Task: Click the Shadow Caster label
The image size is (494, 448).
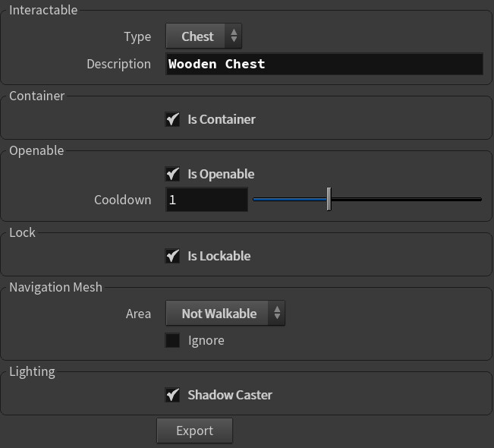Action: click(x=230, y=395)
